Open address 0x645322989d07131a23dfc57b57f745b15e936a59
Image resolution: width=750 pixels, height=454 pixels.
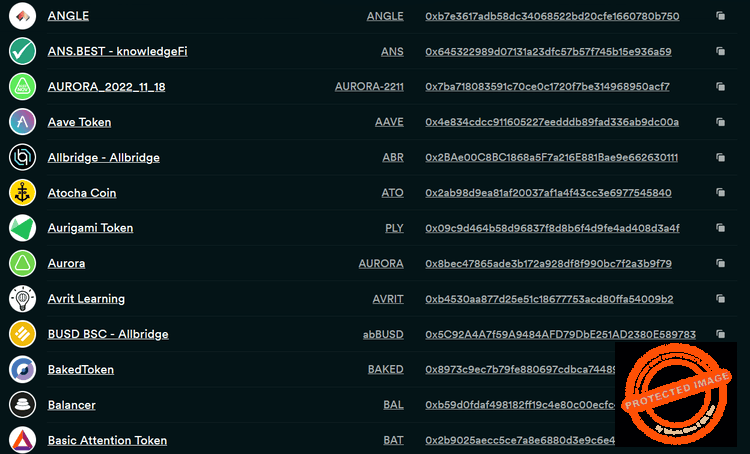tap(549, 51)
